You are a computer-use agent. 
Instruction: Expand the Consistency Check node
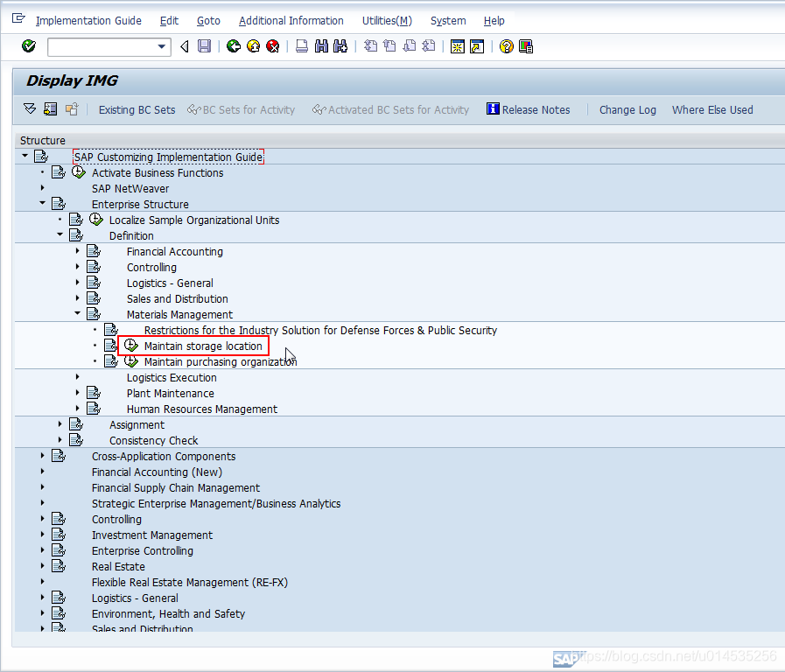tap(60, 439)
